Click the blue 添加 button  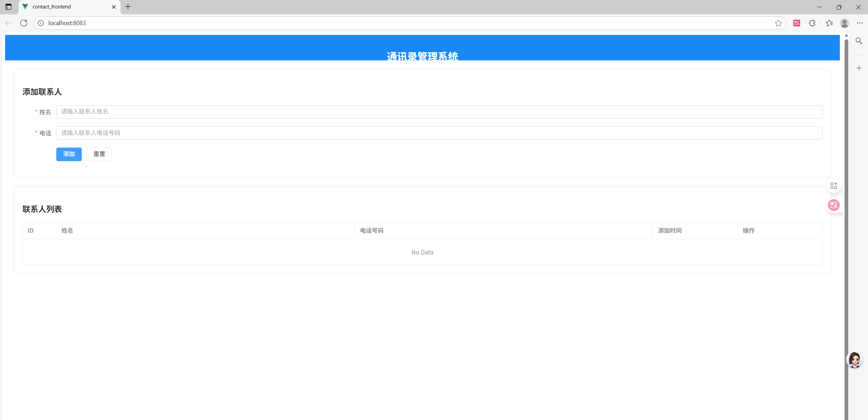pos(69,154)
